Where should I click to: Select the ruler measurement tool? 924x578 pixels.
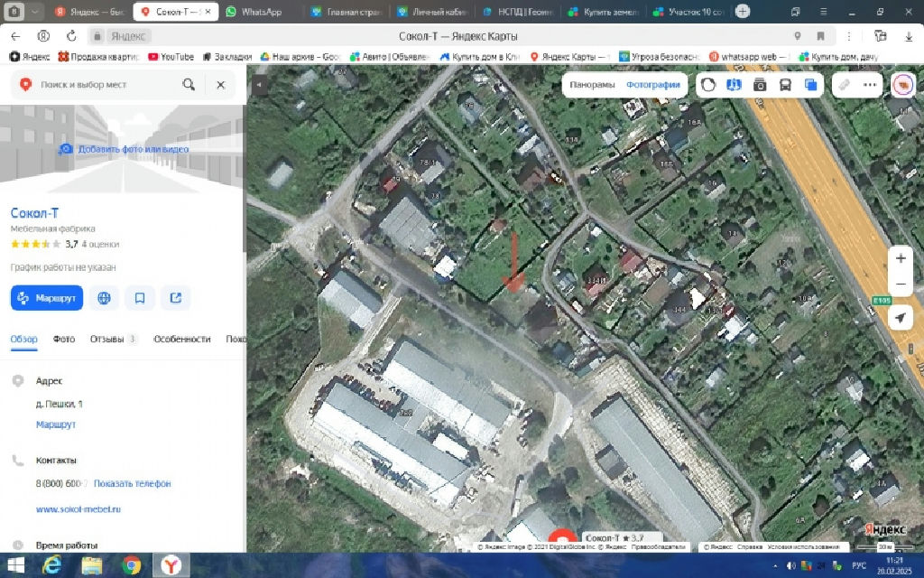pyautogui.click(x=844, y=84)
